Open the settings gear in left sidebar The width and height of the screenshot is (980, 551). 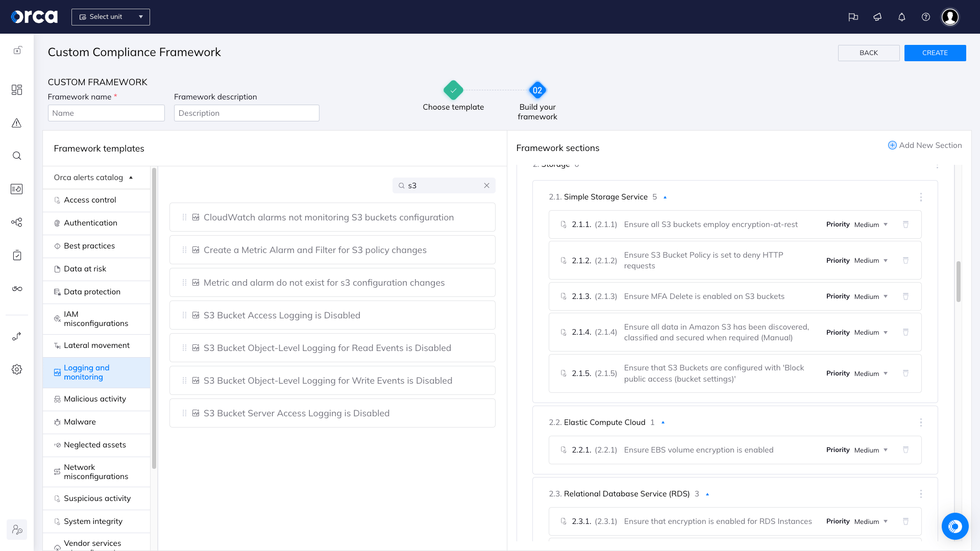(17, 369)
